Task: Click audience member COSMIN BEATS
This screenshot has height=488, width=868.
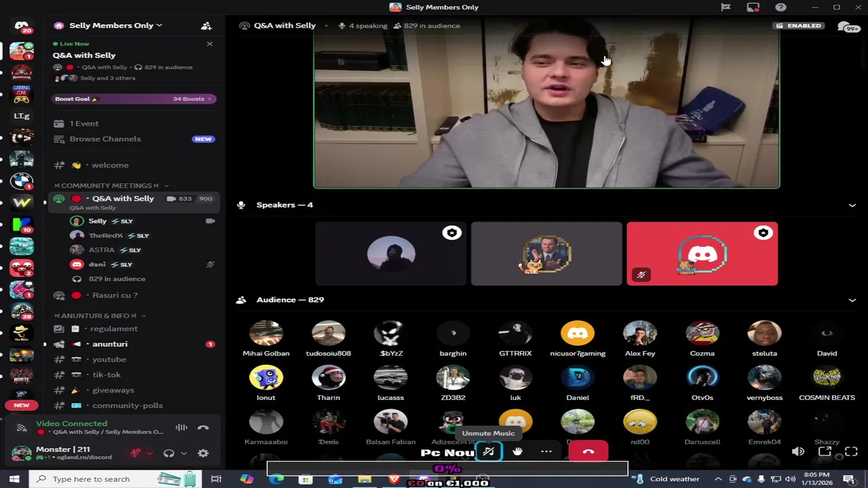Action: click(827, 383)
